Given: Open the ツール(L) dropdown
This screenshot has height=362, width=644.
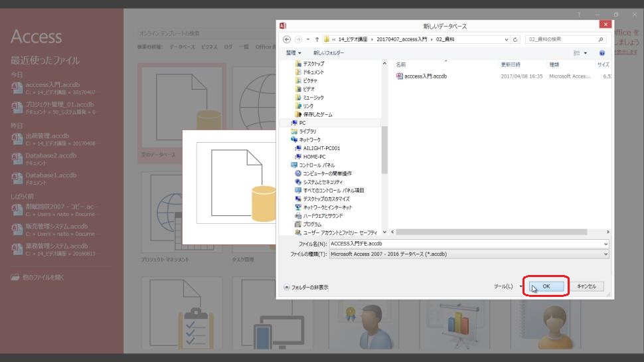Looking at the screenshot, I should pos(508,286).
